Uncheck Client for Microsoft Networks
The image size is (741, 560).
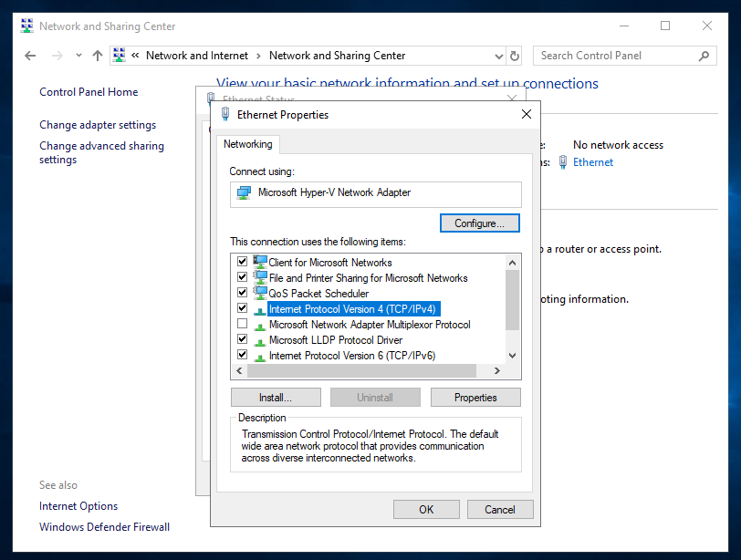pyautogui.click(x=243, y=262)
